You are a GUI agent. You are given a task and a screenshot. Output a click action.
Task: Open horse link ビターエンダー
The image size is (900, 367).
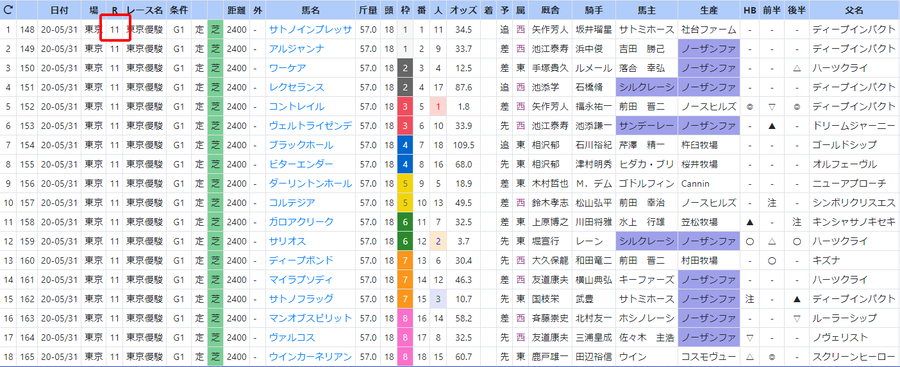301,164
